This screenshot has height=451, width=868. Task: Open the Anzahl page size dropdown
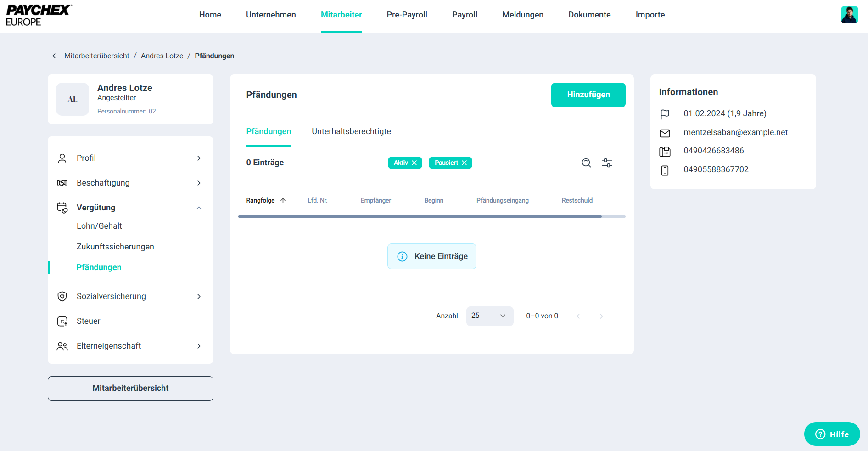coord(489,316)
